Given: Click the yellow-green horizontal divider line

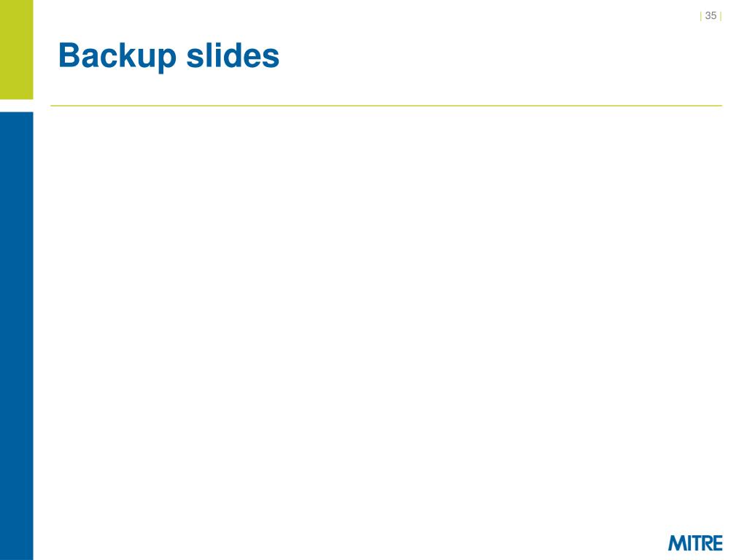Looking at the screenshot, I should pos(387,106).
